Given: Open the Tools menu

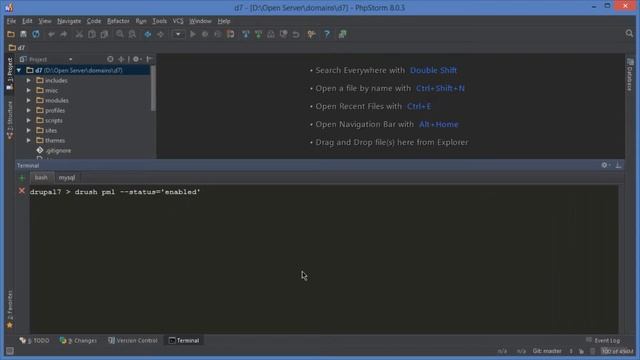Looking at the screenshot, I should pyautogui.click(x=160, y=21).
